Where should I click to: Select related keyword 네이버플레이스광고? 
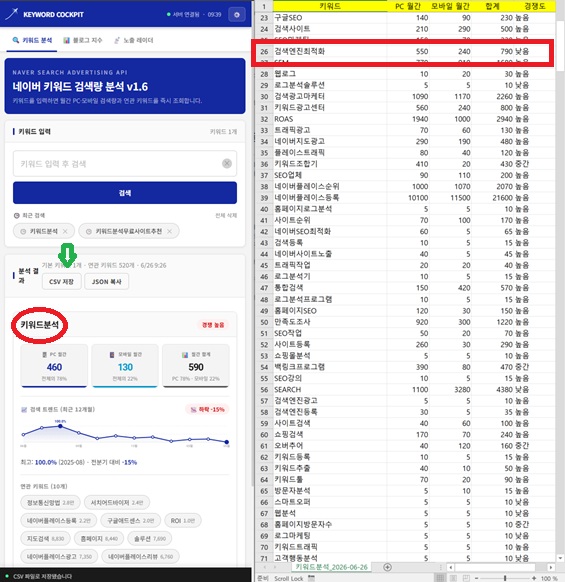point(59,556)
